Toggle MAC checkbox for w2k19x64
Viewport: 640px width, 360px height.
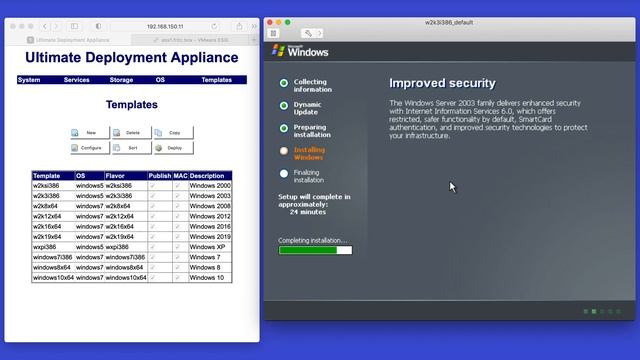(177, 236)
